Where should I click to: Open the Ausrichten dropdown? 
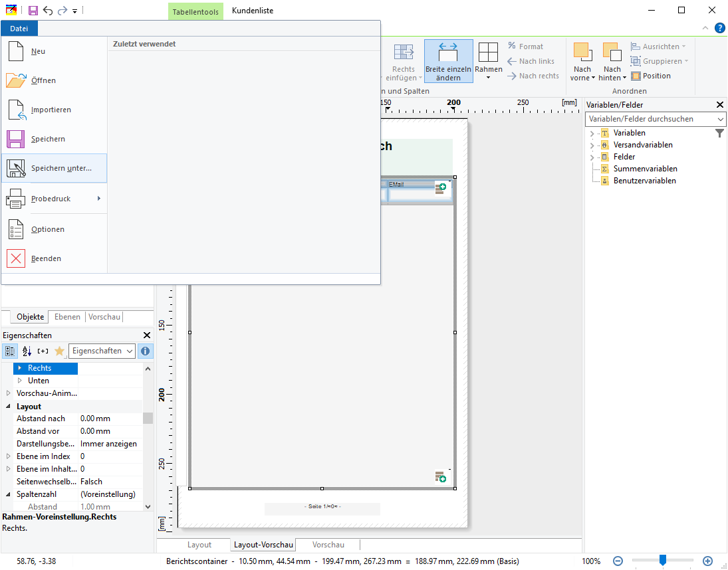click(658, 47)
